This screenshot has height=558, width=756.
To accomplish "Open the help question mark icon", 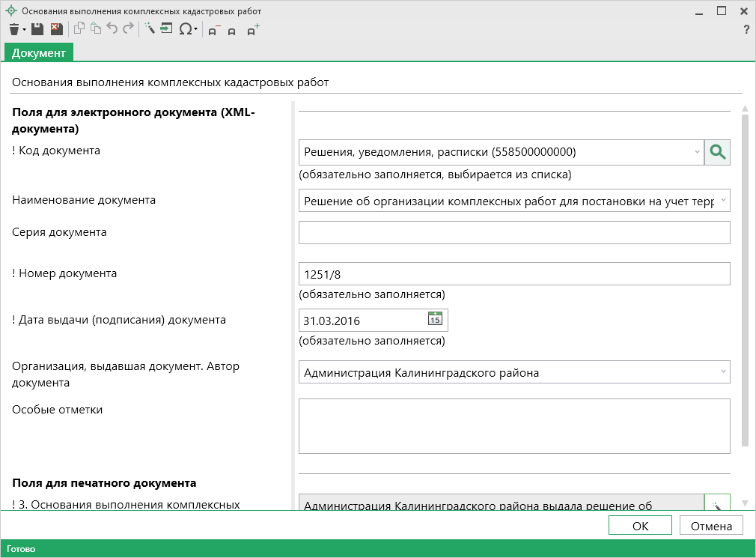I will pyautogui.click(x=746, y=30).
